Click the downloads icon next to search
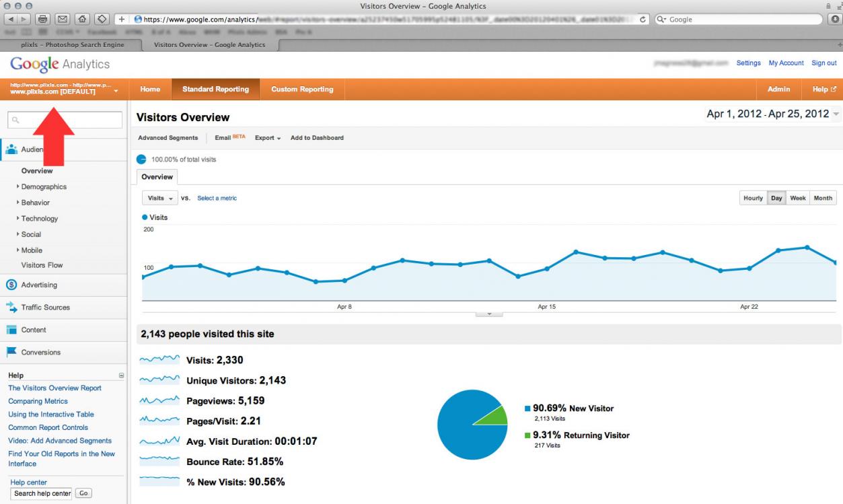 click(x=836, y=20)
